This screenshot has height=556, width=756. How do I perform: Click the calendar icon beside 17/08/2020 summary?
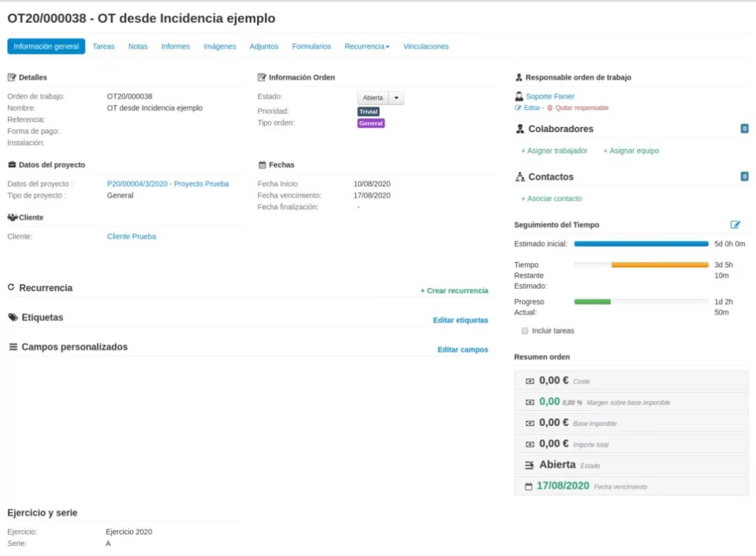[x=528, y=487]
